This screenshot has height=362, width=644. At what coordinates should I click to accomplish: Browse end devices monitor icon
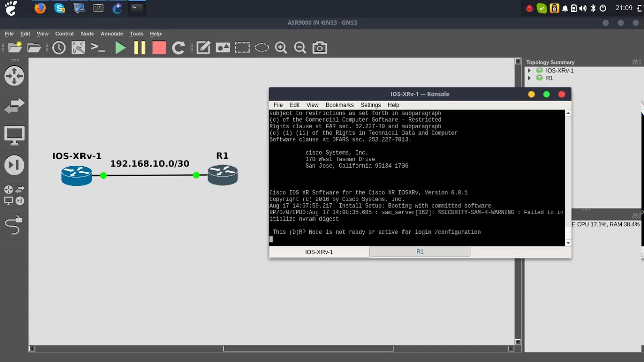pos(14,135)
